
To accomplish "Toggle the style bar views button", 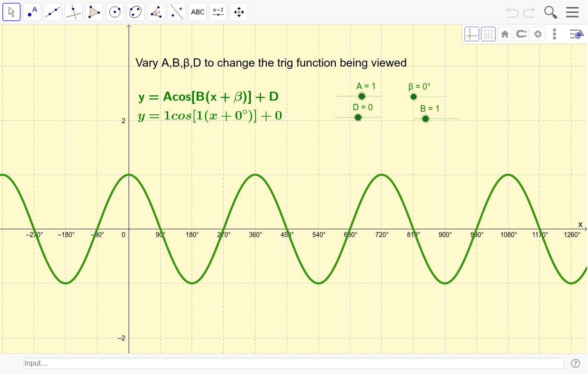I will tap(576, 34).
